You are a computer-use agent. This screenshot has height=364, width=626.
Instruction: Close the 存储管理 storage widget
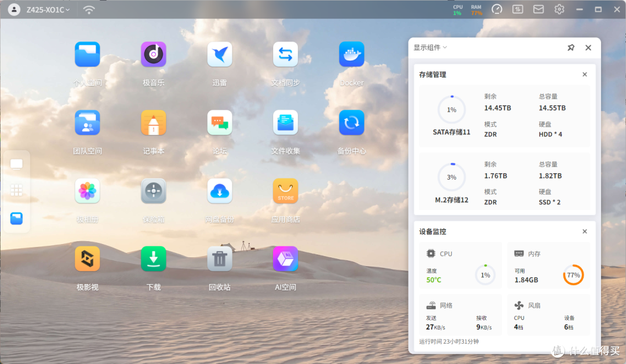coord(584,74)
